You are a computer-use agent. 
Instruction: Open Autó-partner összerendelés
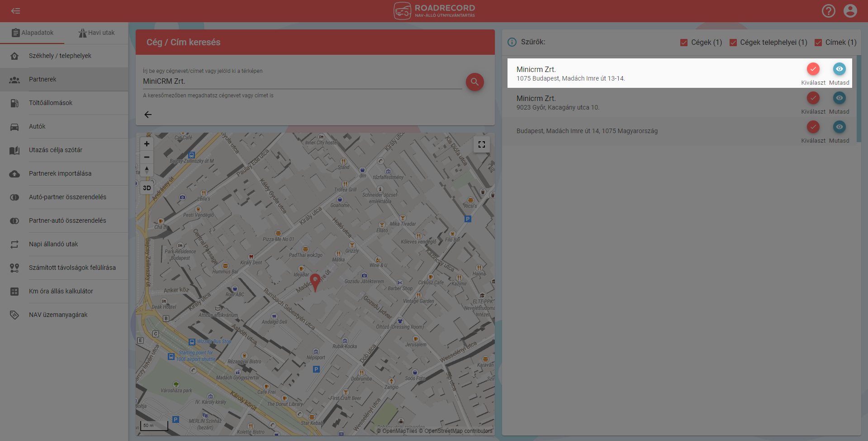[64, 197]
